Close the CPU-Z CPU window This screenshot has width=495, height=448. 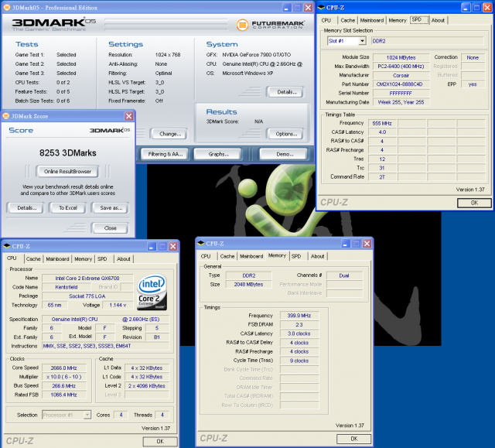(x=173, y=246)
